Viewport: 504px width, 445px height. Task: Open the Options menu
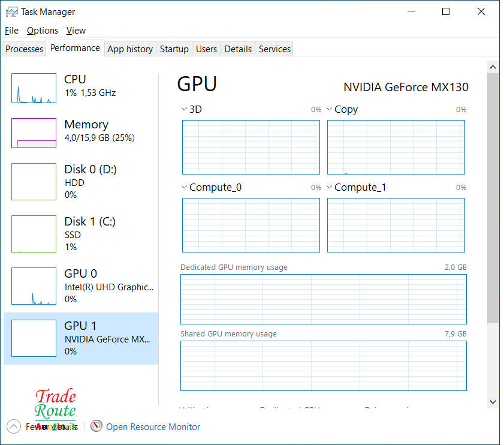(43, 31)
